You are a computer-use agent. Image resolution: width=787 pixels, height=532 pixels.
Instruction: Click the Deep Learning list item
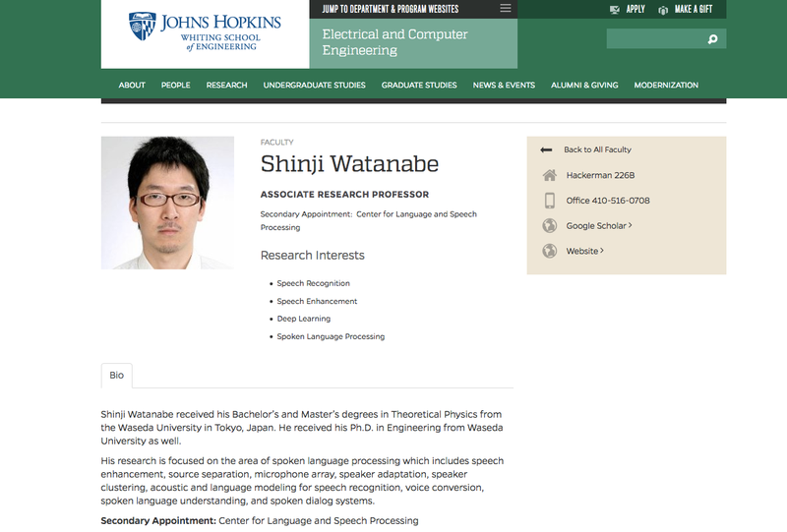(304, 319)
